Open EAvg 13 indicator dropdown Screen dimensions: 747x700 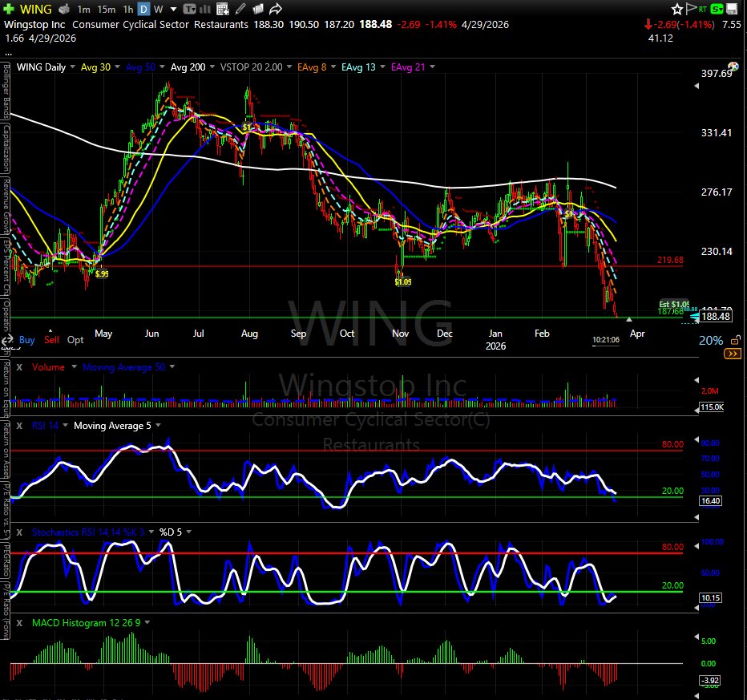click(382, 67)
